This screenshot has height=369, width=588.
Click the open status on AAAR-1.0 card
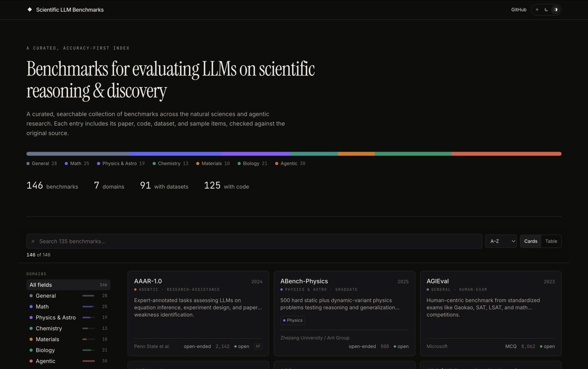click(242, 346)
